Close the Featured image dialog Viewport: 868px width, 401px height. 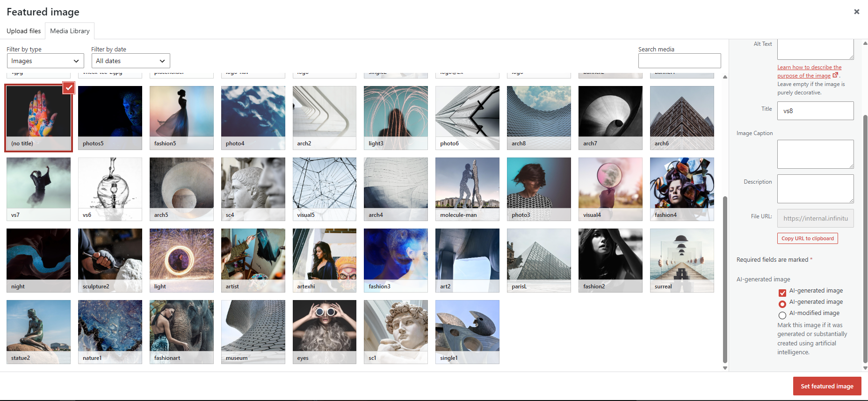tap(856, 12)
